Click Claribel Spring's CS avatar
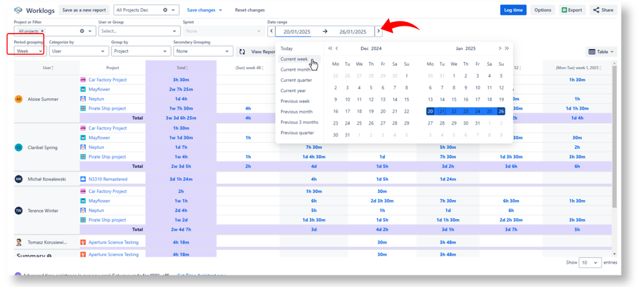The width and height of the screenshot is (644, 287). (19, 147)
